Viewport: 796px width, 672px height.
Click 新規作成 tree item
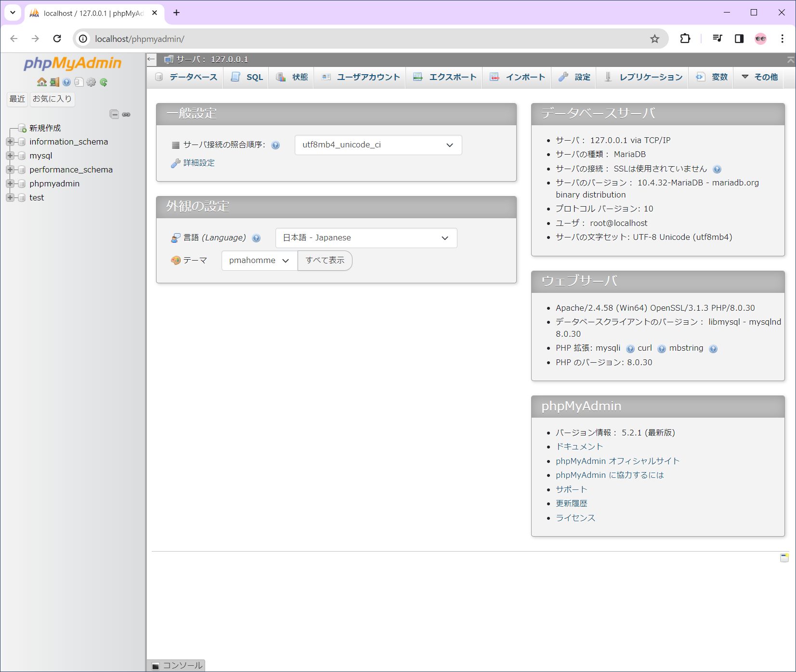[x=45, y=128]
